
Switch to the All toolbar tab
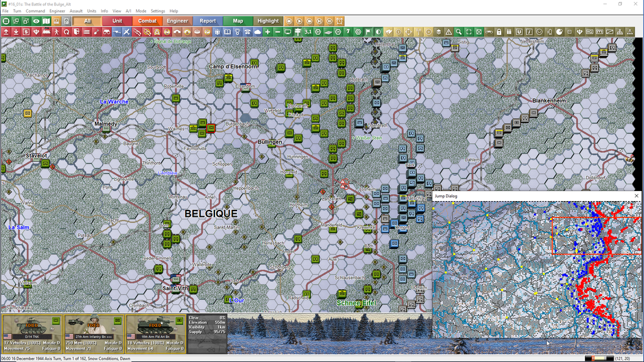pos(87,21)
